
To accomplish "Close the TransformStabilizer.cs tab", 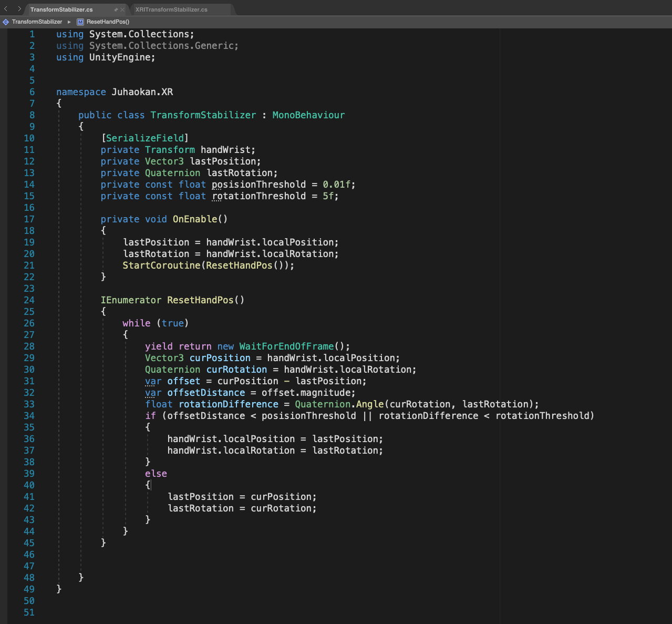I will [122, 9].
